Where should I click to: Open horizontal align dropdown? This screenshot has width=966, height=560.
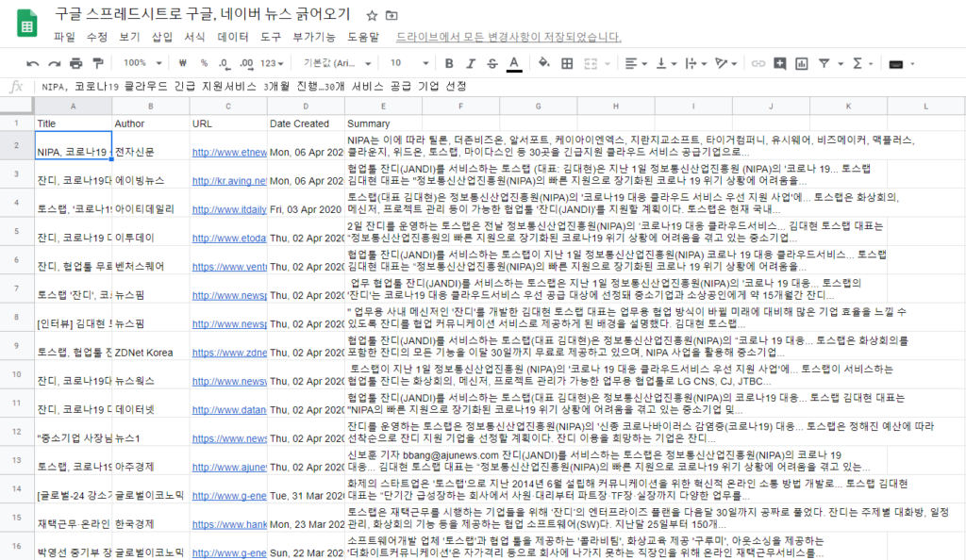[x=635, y=63]
